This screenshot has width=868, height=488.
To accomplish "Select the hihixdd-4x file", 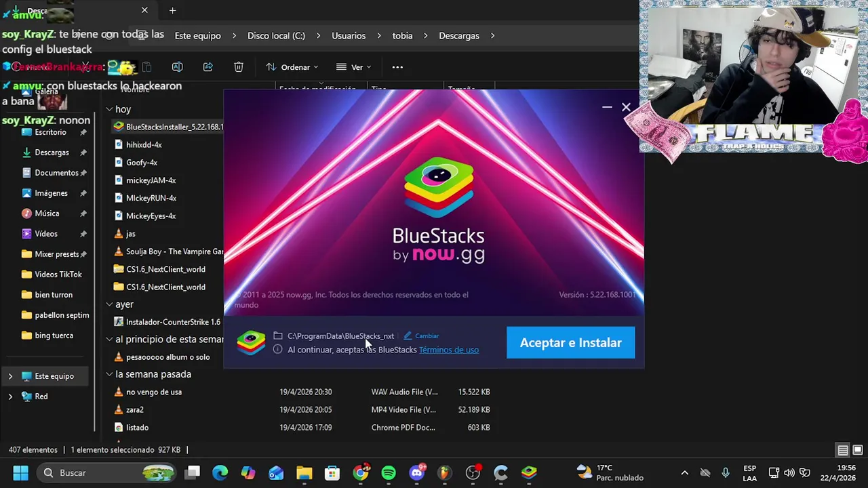I will (144, 144).
